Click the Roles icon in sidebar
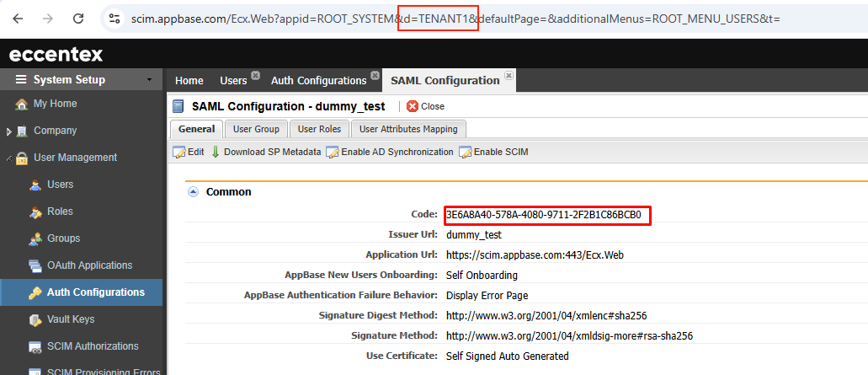Screen dimensions: 868x375 point(35,212)
